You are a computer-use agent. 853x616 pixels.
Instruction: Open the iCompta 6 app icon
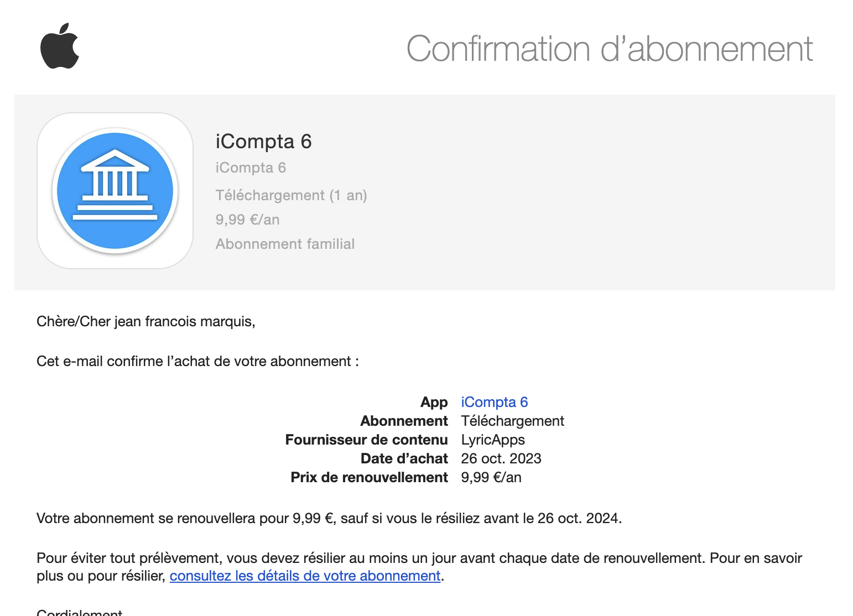click(x=115, y=191)
